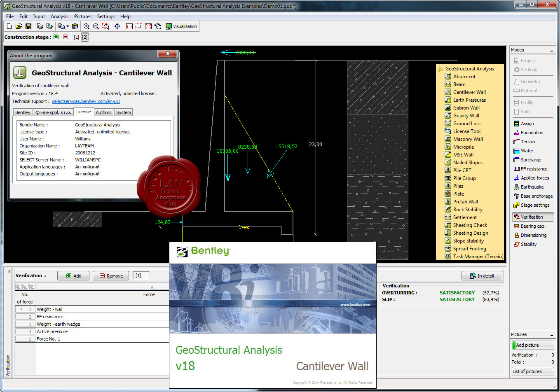Select Foundation mode
The width and height of the screenshot is (560, 392).
coord(532,133)
